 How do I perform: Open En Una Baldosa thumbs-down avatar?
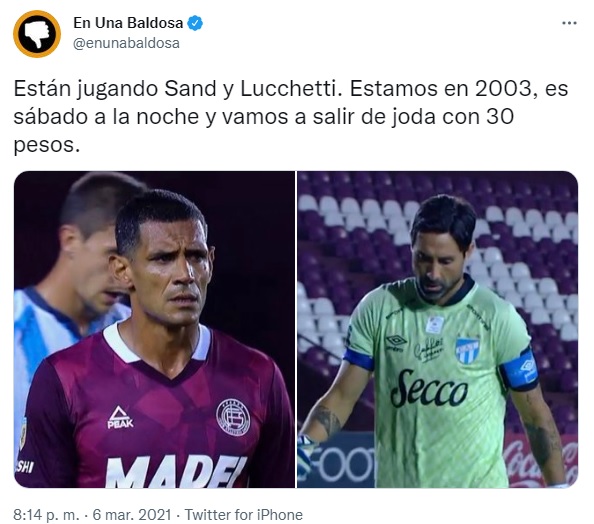coord(37,34)
